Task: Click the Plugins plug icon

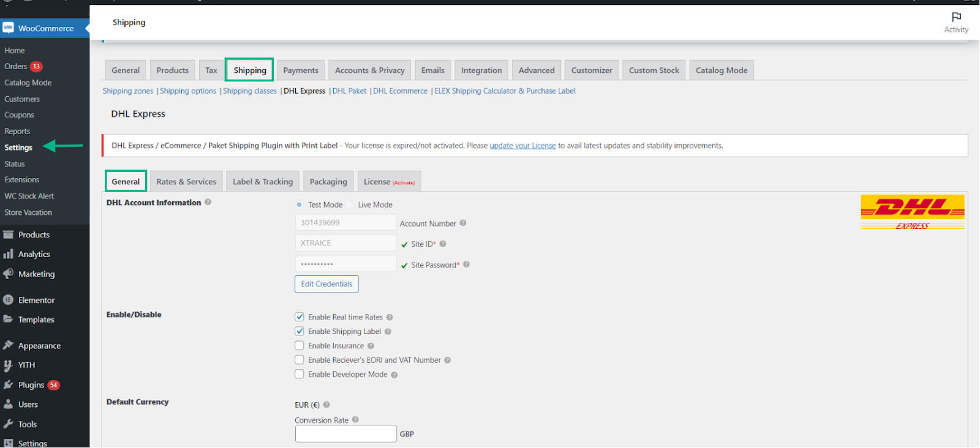Action: (x=8, y=385)
